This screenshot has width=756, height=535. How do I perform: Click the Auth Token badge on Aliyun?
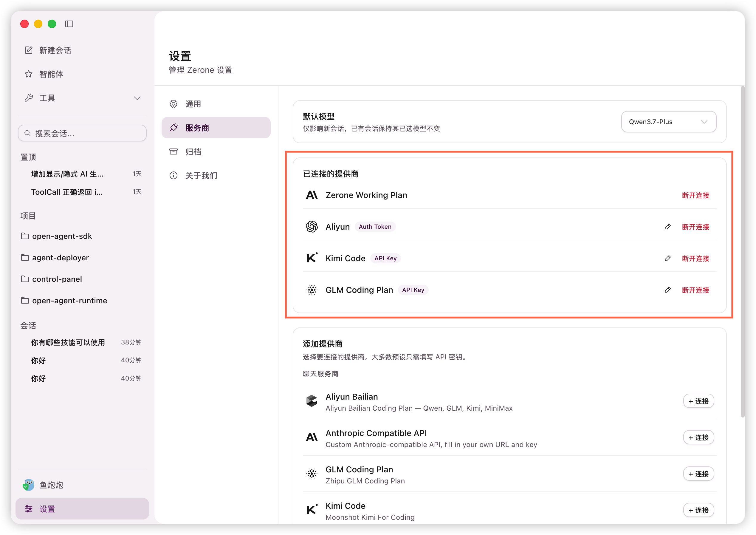point(375,227)
